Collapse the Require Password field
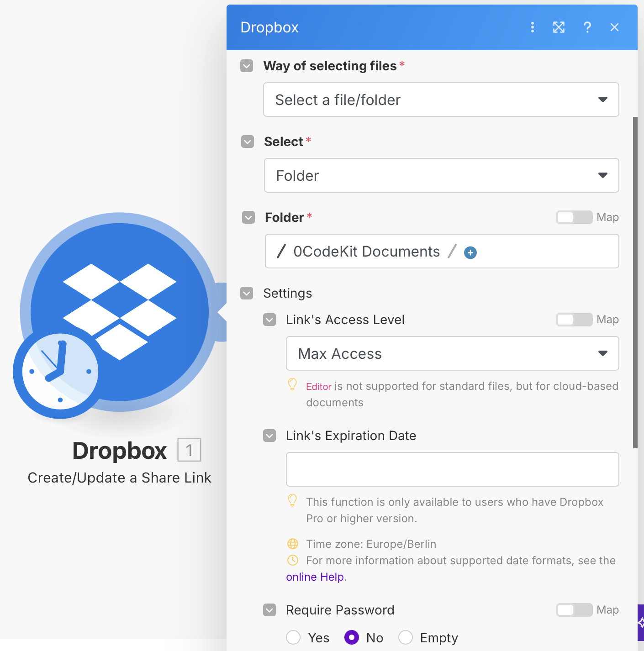 [269, 610]
